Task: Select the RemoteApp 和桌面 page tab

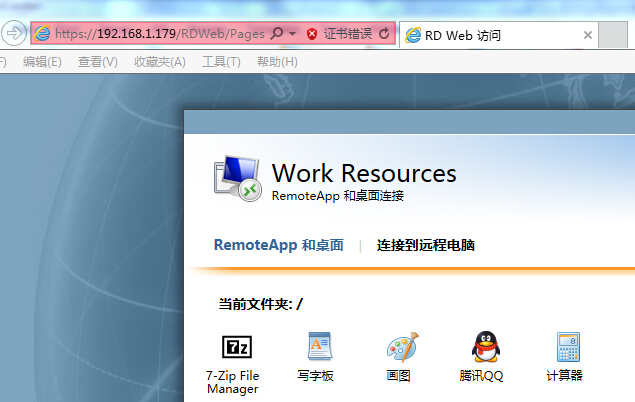Action: click(279, 245)
